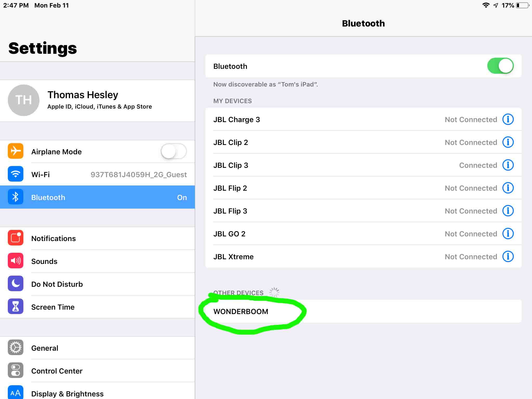Tap the Screen Time hourglass icon

click(x=16, y=306)
